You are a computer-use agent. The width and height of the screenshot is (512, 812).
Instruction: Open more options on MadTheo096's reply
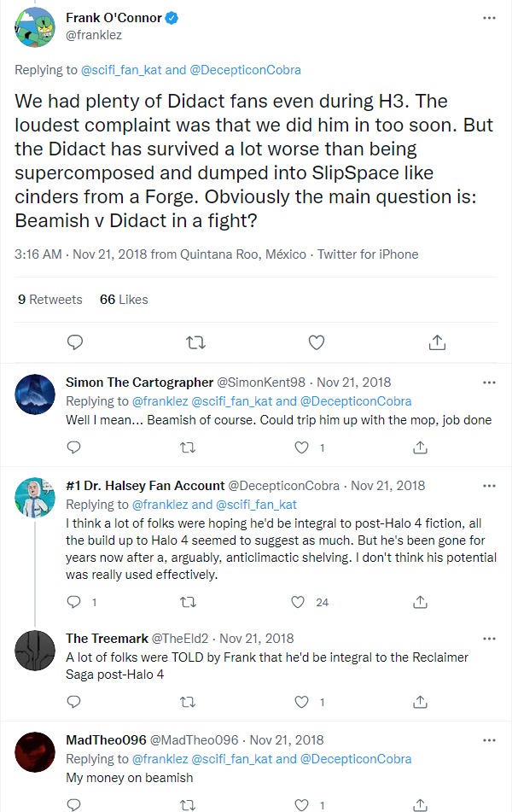488,740
